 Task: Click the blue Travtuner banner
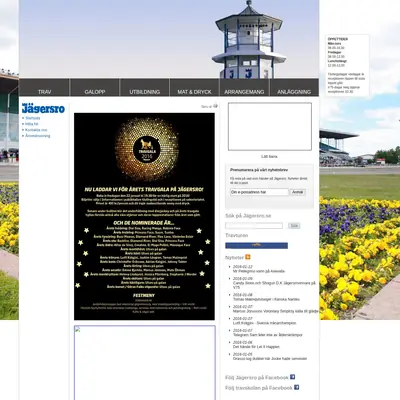[256, 246]
